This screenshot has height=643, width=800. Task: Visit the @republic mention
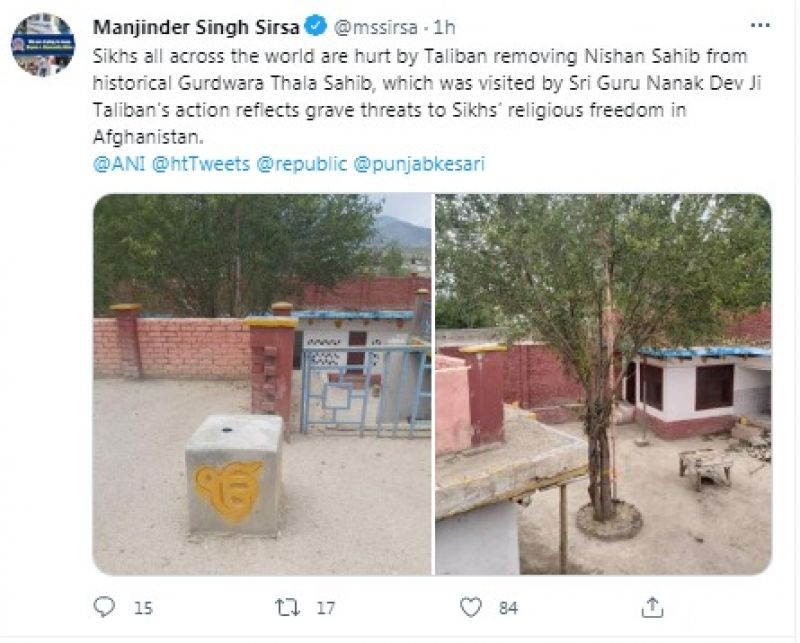[x=301, y=164]
